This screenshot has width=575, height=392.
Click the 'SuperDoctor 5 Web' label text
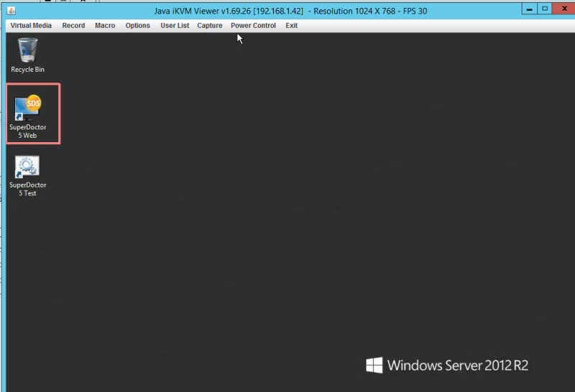coord(27,131)
